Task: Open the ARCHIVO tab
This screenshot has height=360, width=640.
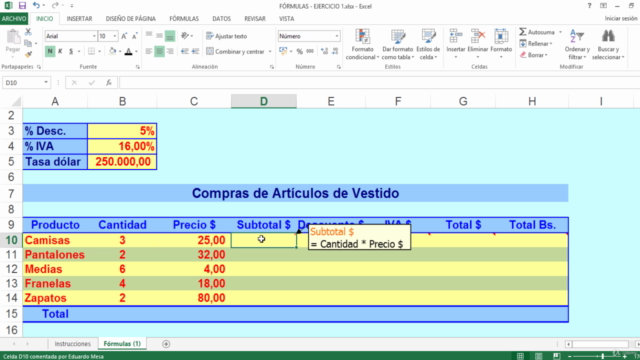Action: click(x=14, y=19)
